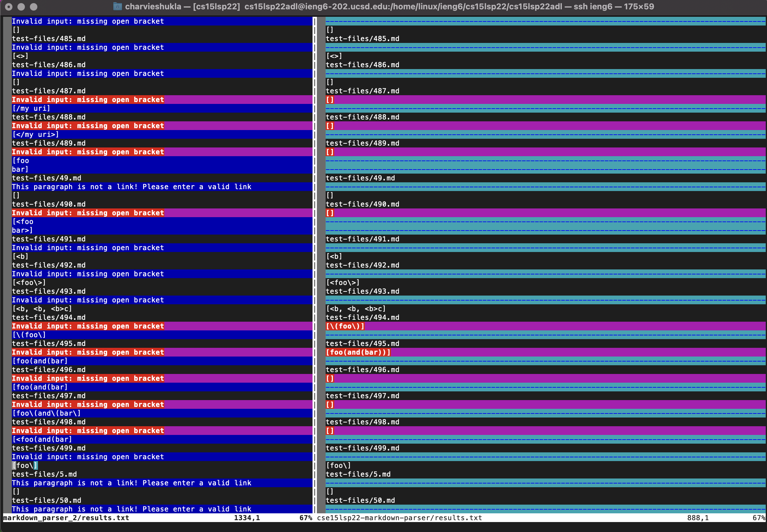Click the right status line cse15lsp22-markdown-parser/results.txt
767x532 pixels.
(x=399, y=518)
